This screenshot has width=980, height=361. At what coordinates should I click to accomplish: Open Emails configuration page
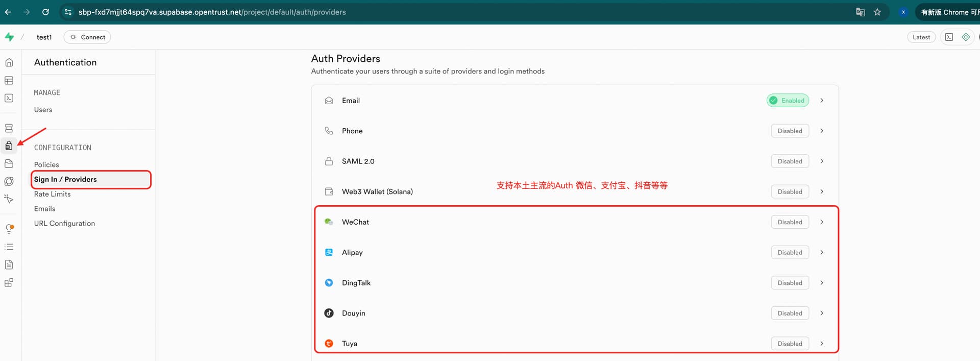(x=44, y=209)
